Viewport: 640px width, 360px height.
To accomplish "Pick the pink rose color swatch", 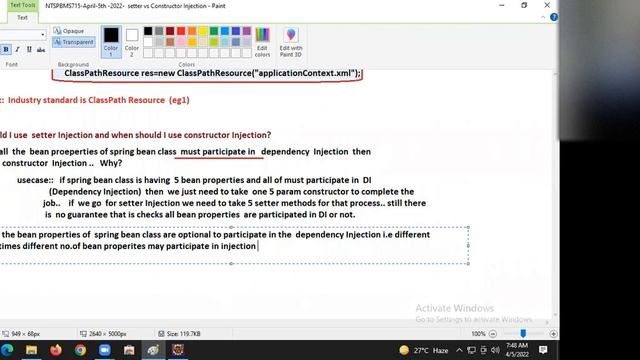I will click(x=181, y=42).
